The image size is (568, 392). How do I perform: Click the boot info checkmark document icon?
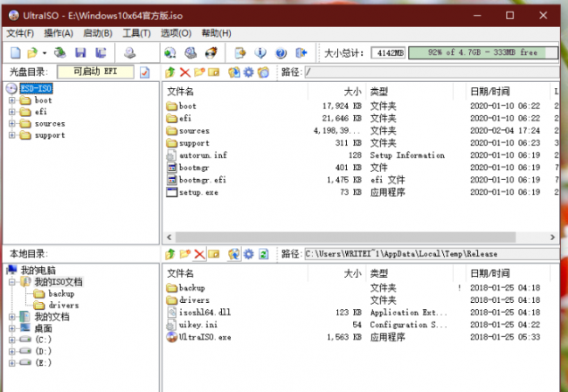pyautogui.click(x=144, y=72)
